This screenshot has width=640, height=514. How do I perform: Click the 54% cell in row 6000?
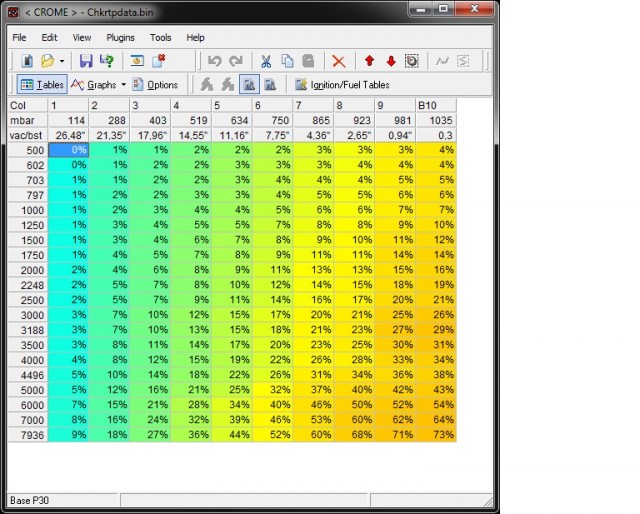[436, 405]
